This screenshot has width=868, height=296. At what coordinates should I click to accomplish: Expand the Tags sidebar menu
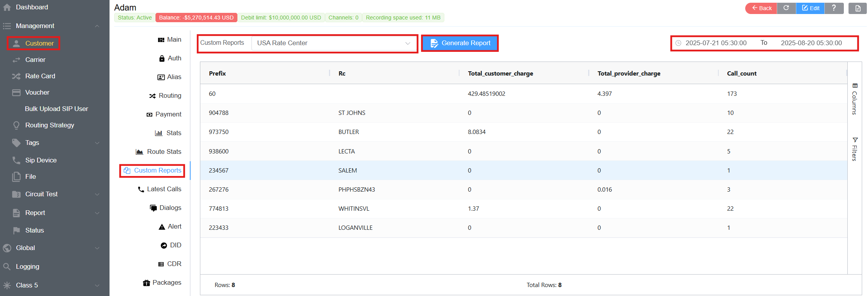tap(97, 143)
